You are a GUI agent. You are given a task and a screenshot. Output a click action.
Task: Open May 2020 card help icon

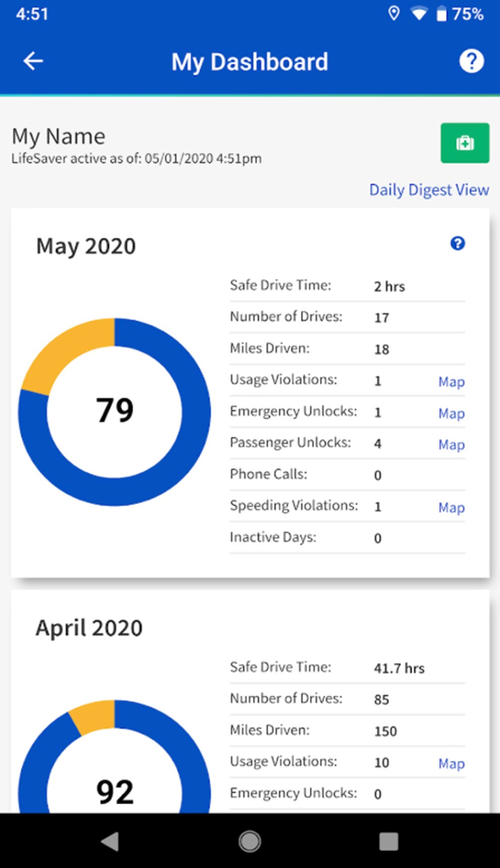pos(458,244)
